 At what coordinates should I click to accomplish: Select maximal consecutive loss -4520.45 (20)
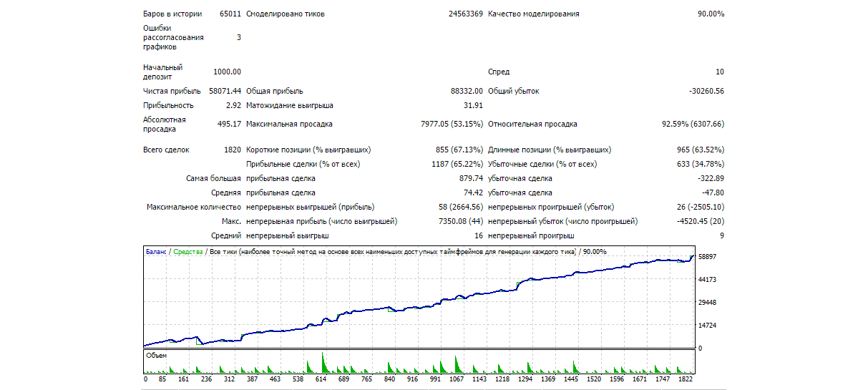(701, 221)
